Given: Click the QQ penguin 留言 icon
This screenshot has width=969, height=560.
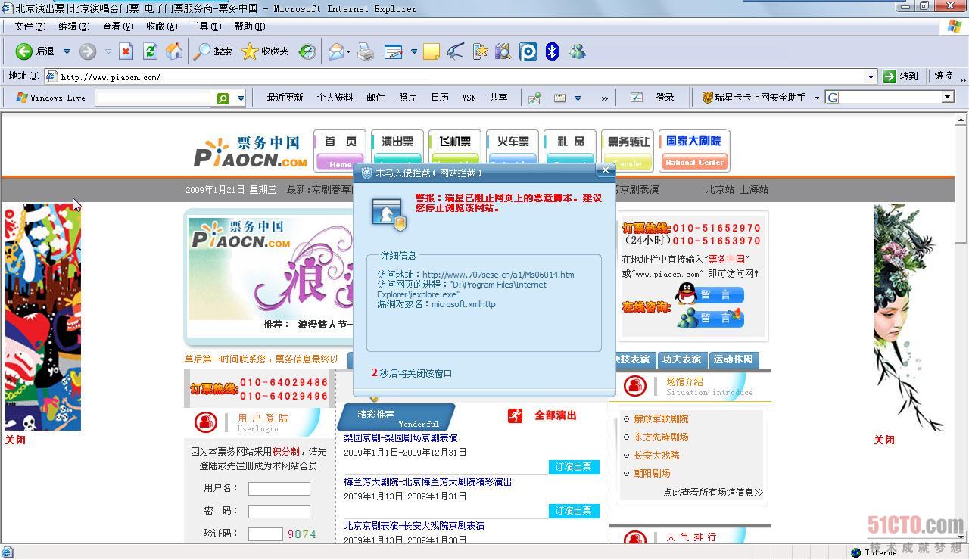Looking at the screenshot, I should (687, 294).
